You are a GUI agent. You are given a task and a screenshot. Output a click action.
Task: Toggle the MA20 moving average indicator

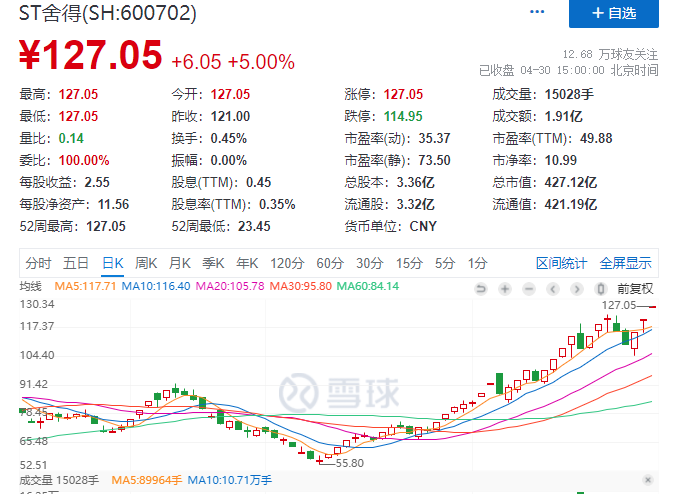pyautogui.click(x=230, y=286)
